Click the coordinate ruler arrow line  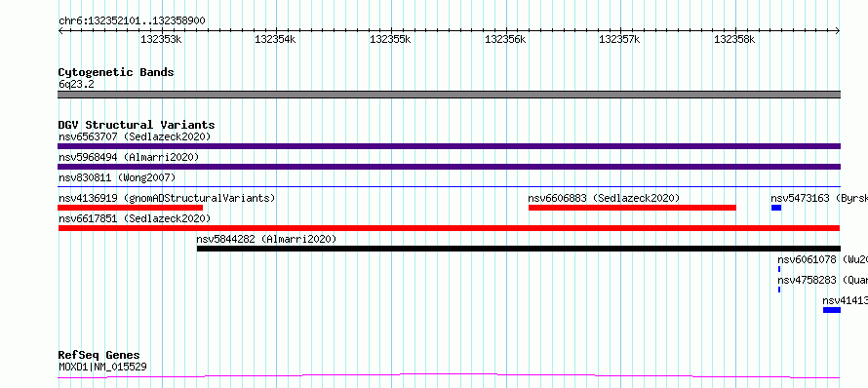449,31
